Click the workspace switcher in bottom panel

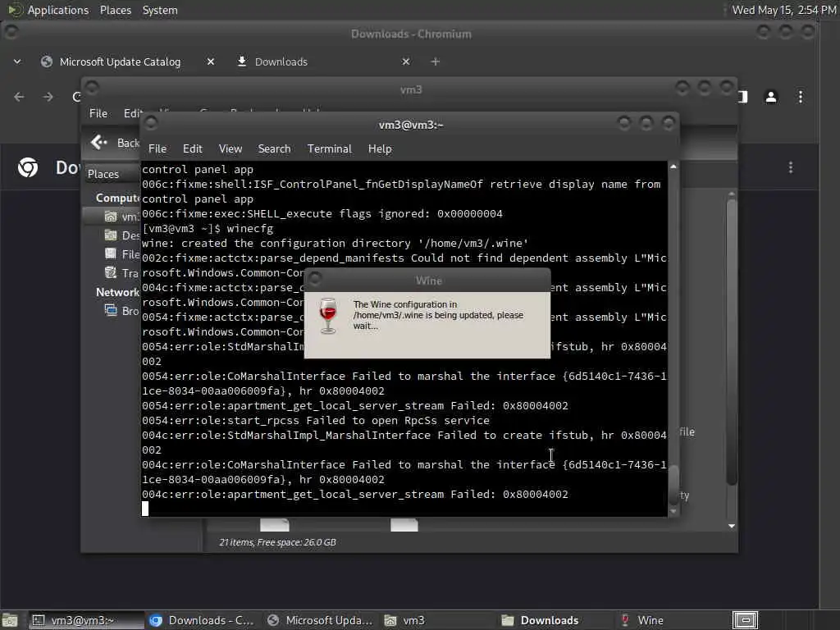[x=745, y=620]
